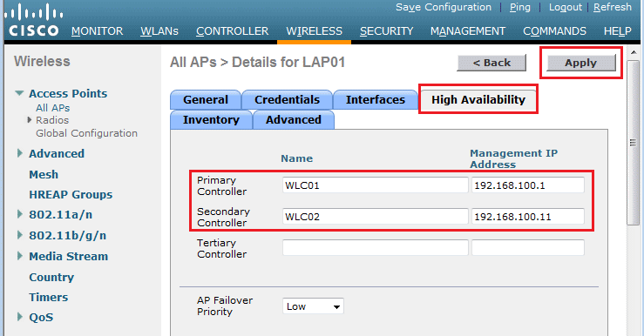Go back using the < Back button

pyautogui.click(x=491, y=63)
